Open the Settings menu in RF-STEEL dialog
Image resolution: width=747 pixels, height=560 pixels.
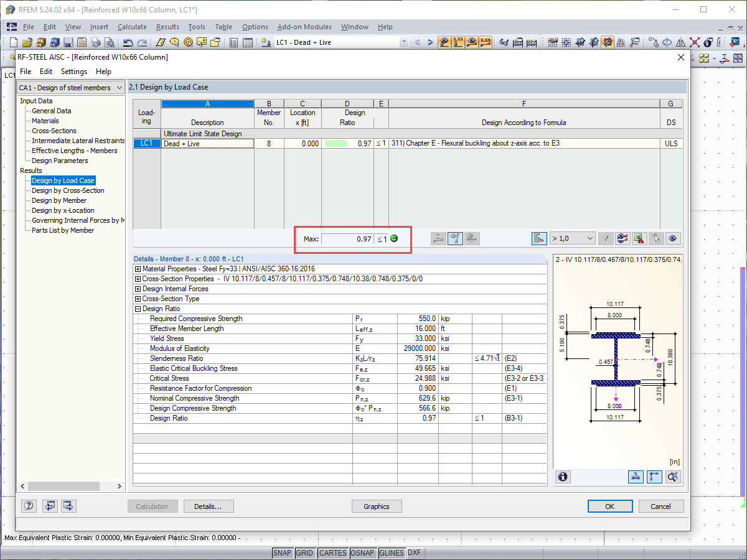pyautogui.click(x=74, y=72)
